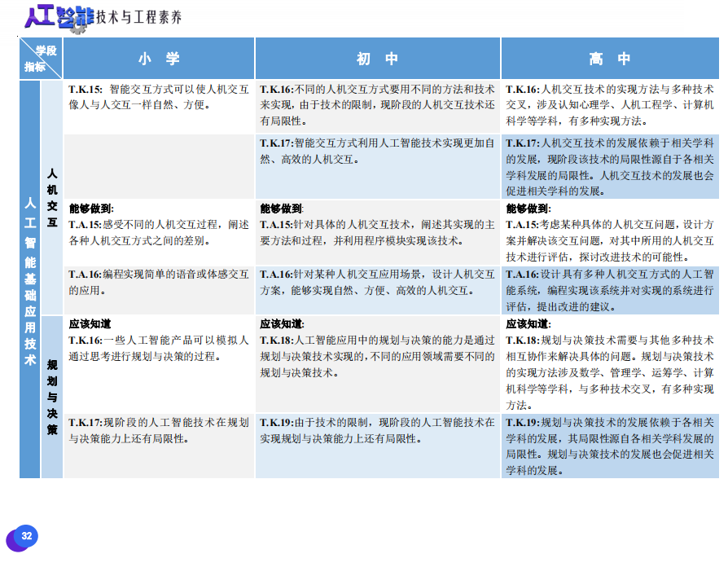Viewport: 728px width, 567px height.
Task: Click the 学段/指标 corner header cell
Action: (41, 59)
